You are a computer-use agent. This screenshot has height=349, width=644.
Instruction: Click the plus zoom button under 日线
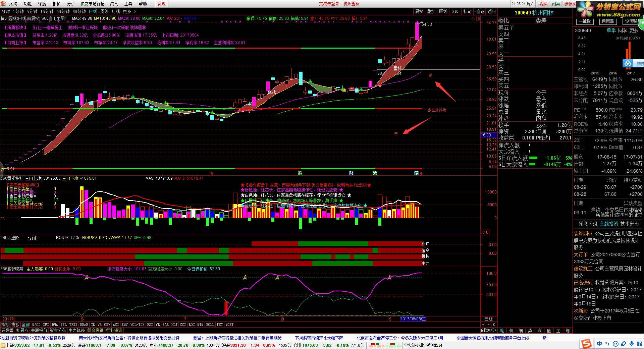pos(483,325)
